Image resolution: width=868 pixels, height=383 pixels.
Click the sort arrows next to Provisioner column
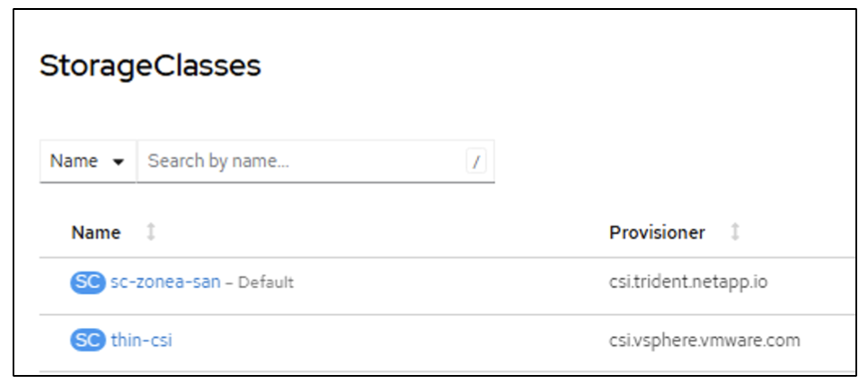(735, 233)
